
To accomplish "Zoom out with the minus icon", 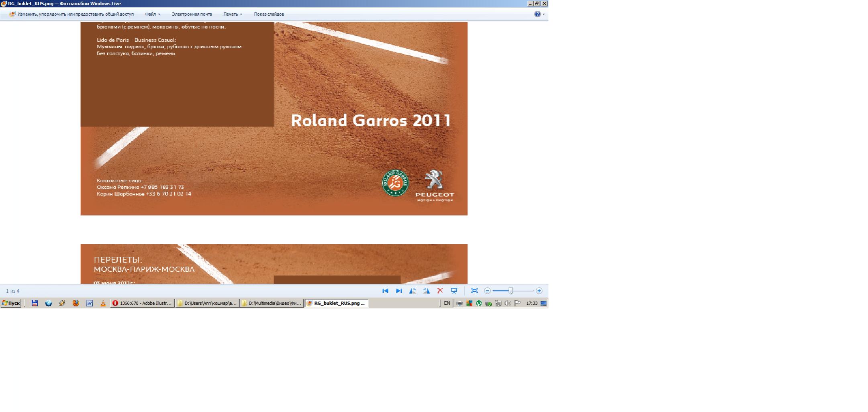I will [487, 291].
